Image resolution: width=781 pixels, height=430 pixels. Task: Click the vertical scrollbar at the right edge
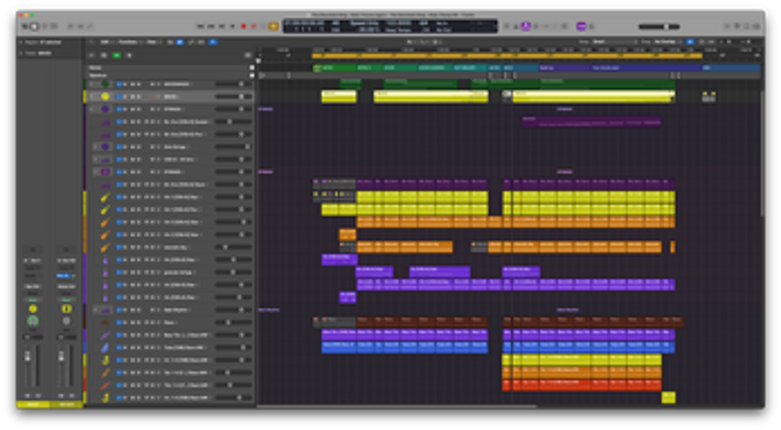point(762,152)
